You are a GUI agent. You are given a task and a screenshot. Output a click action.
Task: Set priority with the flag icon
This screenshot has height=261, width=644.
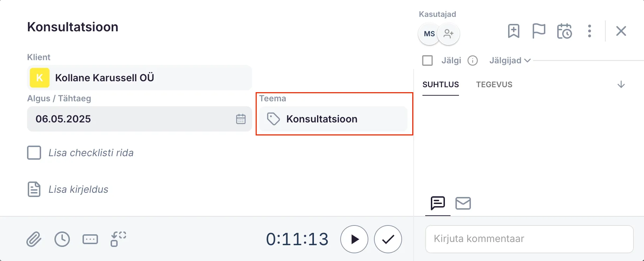[539, 31]
